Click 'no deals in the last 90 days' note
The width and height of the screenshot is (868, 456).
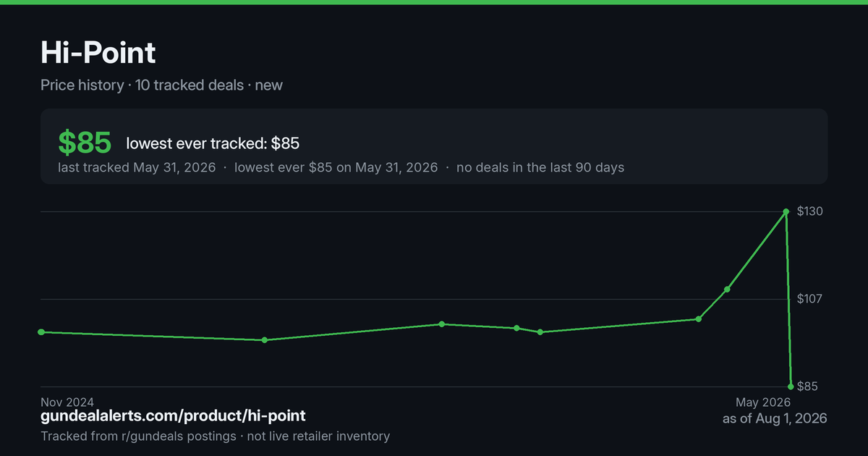(x=540, y=167)
